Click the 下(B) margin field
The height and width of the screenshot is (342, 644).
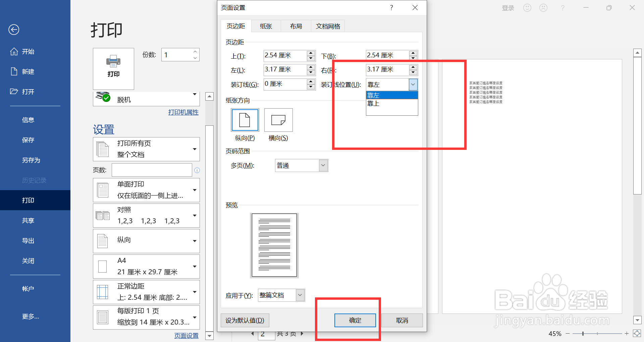[387, 55]
